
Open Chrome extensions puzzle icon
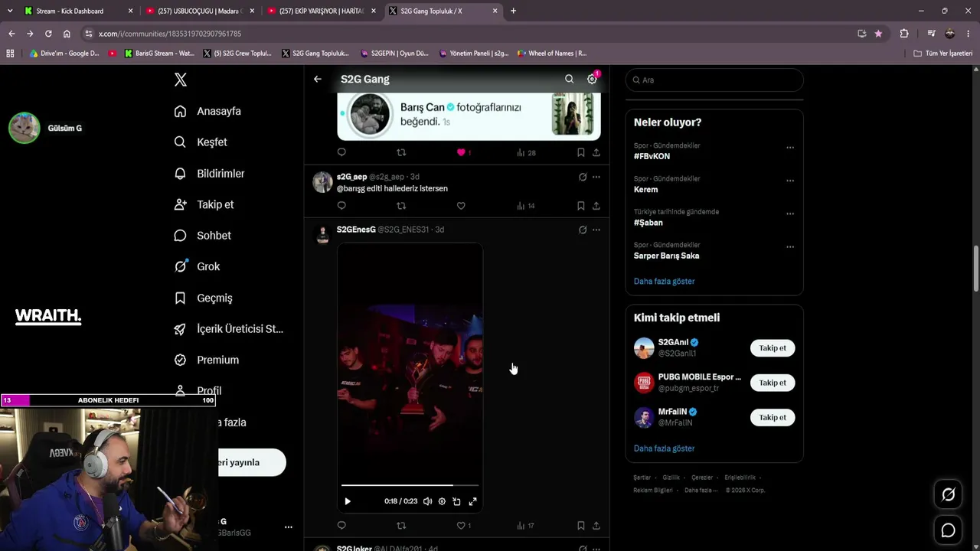coord(904,34)
